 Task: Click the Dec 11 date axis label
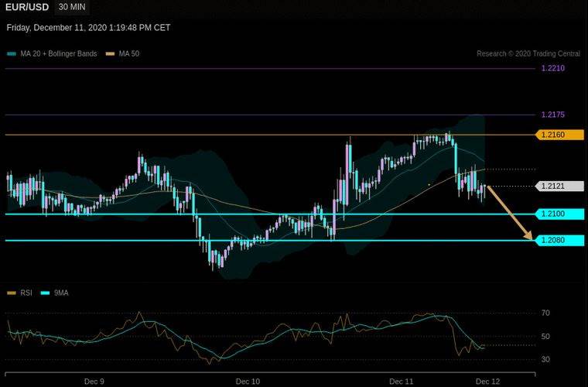[x=402, y=382]
